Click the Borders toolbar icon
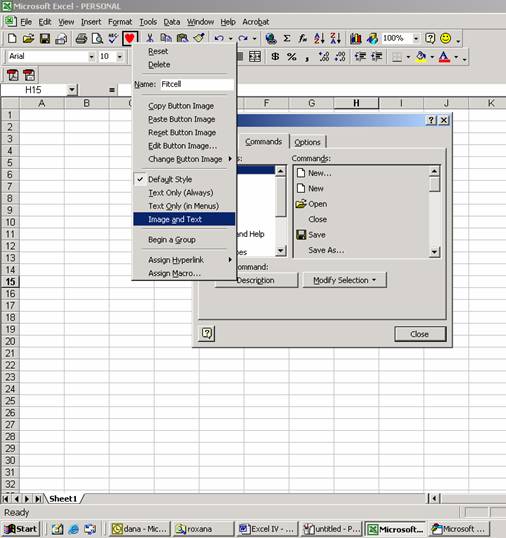 coord(397,57)
